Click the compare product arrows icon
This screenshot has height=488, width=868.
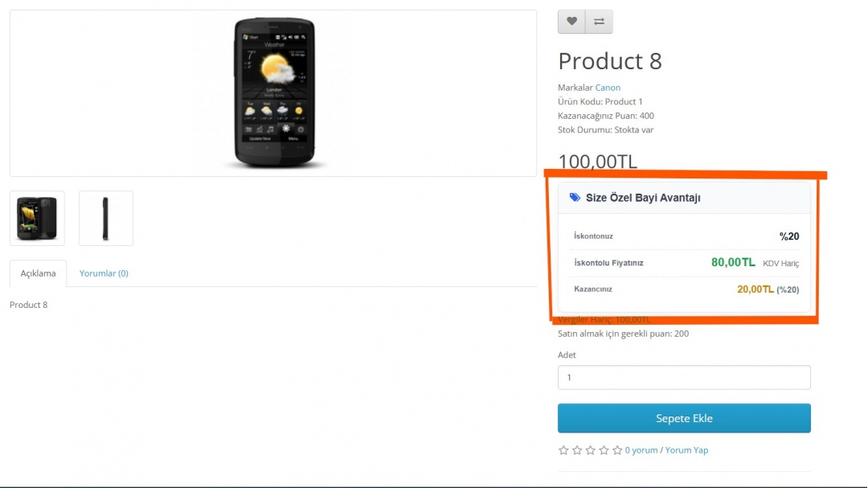pos(599,22)
